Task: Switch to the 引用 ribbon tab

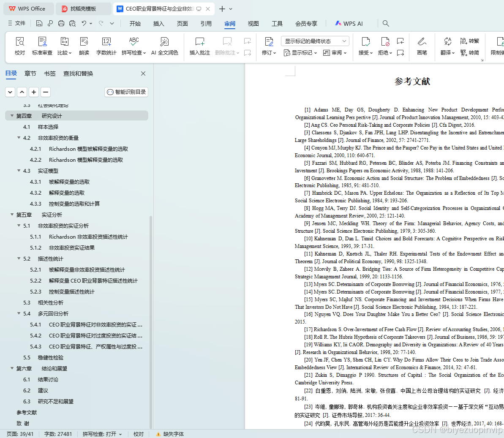Action: [206, 24]
